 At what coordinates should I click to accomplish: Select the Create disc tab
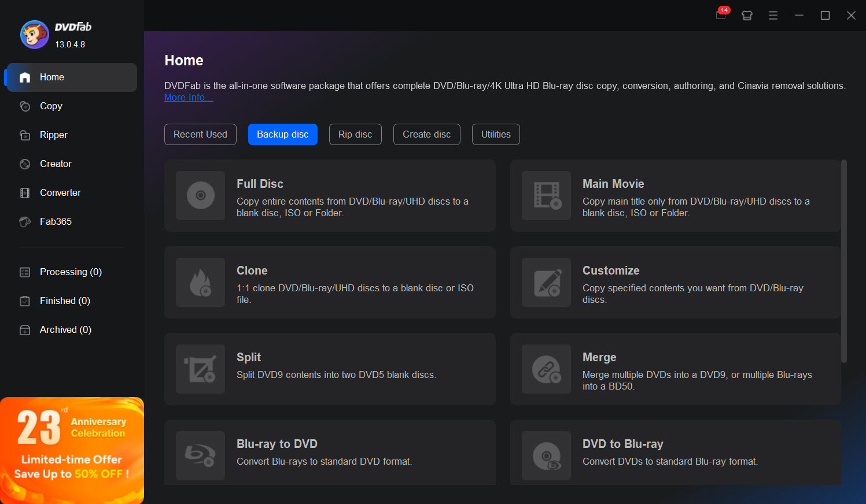click(426, 134)
